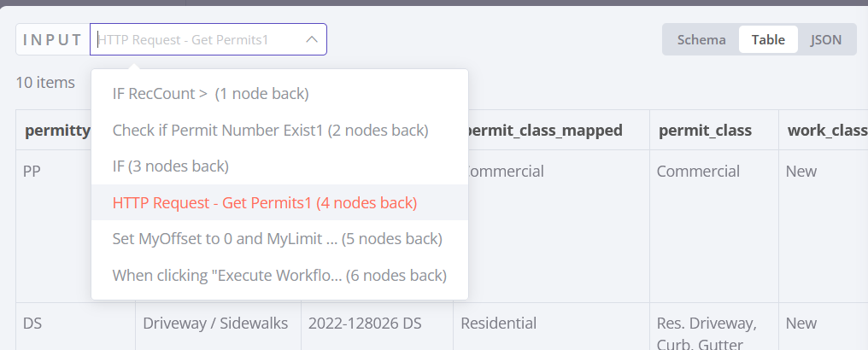Select 'IF (3 nodes back)' option
The height and width of the screenshot is (350, 868).
pos(171,166)
